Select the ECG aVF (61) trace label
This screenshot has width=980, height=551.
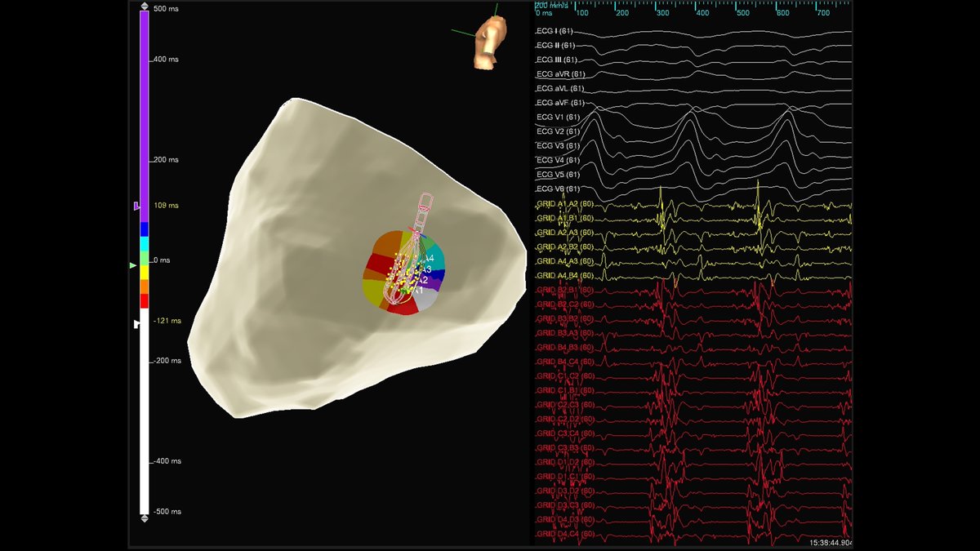[x=559, y=103]
